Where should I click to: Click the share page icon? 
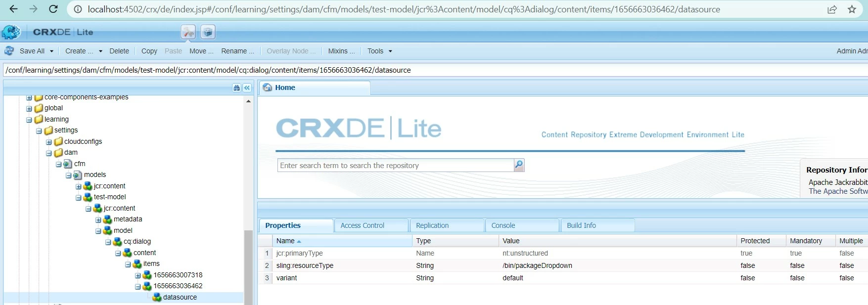(x=832, y=9)
